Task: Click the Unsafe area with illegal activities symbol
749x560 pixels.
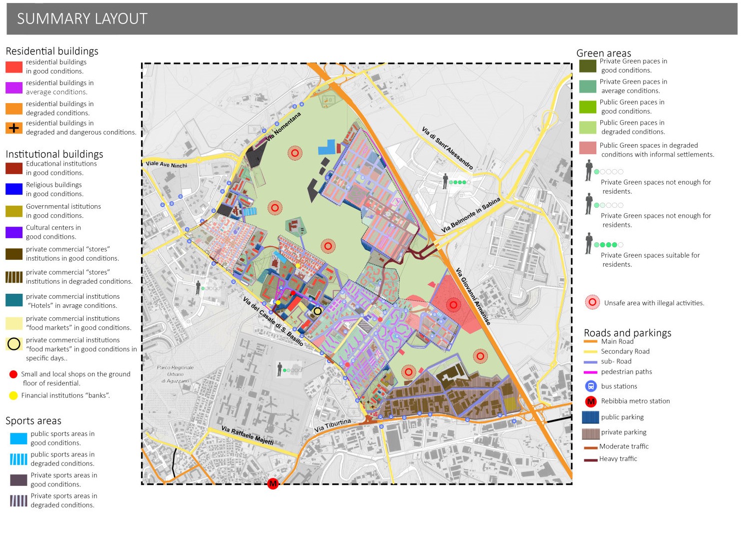Action: pos(592,302)
